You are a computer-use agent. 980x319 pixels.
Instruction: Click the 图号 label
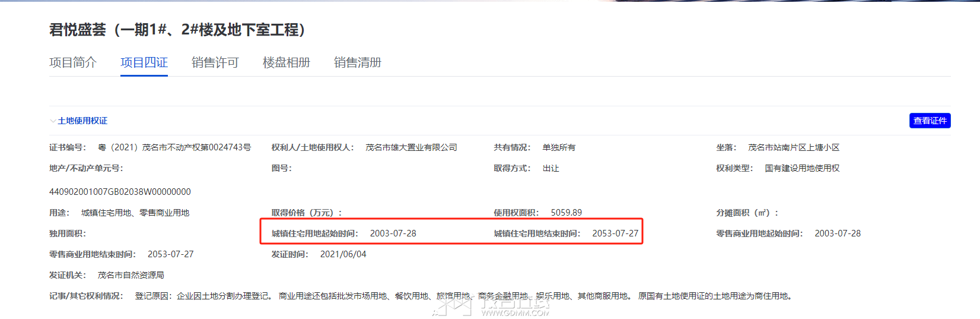click(x=282, y=168)
